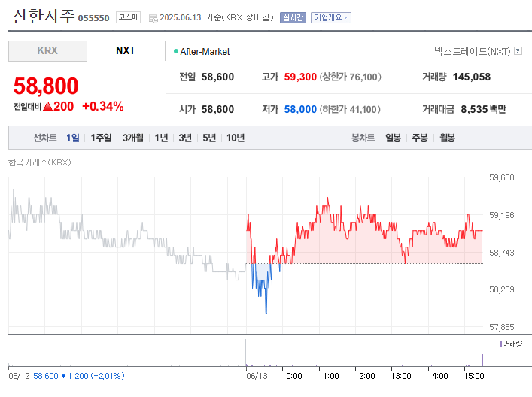
Task: Click the 선차트 line chart label
Action: click(45, 138)
